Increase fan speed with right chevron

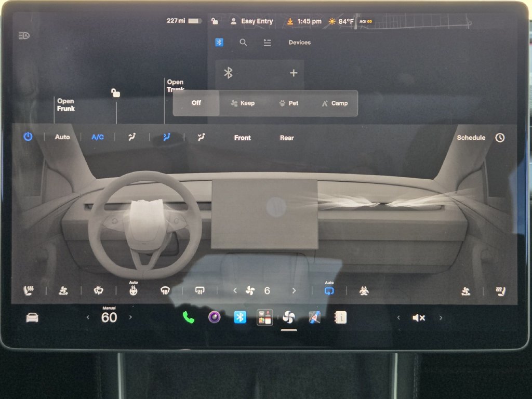[x=294, y=290]
